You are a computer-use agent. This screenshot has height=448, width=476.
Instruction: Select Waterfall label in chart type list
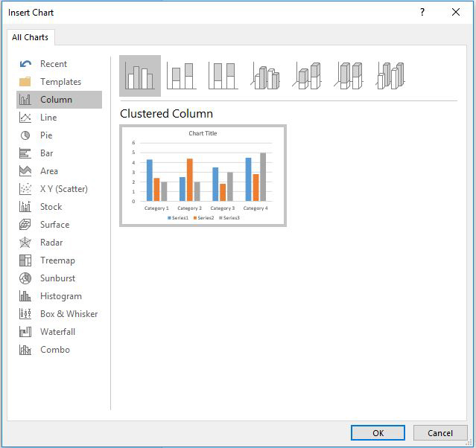click(x=57, y=332)
